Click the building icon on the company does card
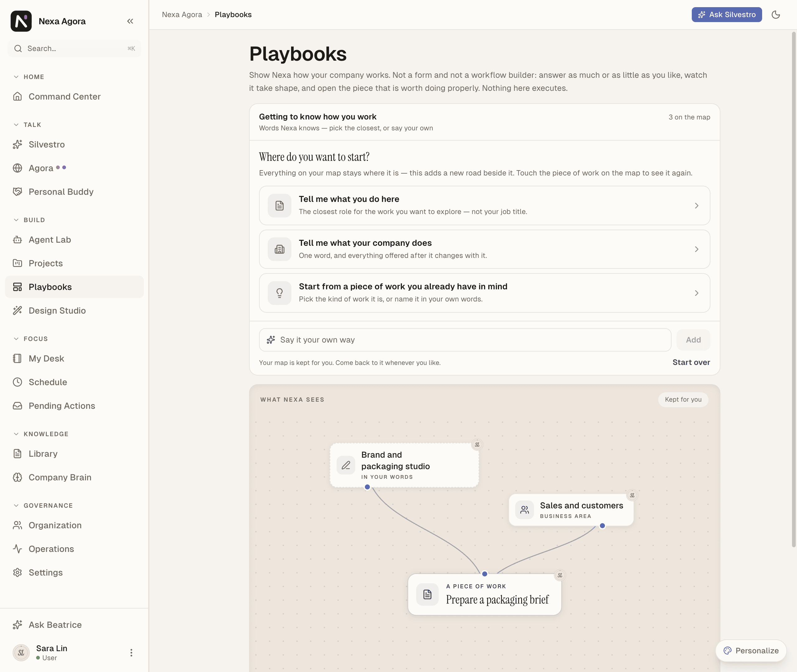797x672 pixels. click(x=279, y=249)
